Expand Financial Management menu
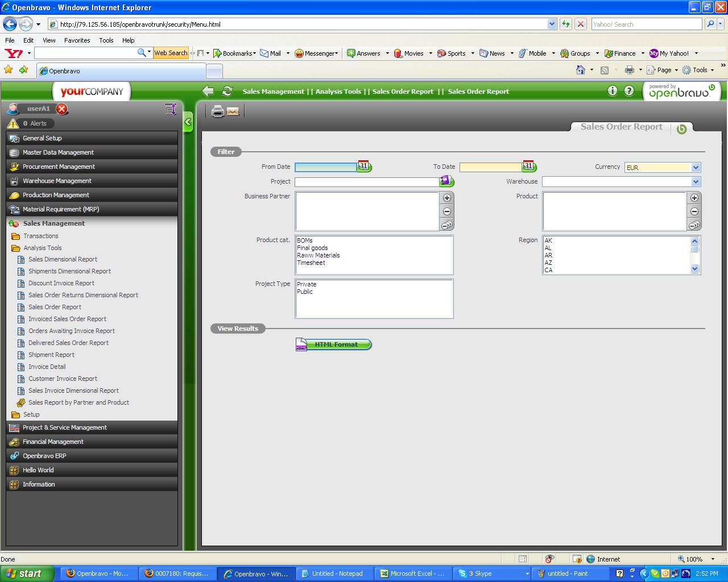The height and width of the screenshot is (582, 728). (53, 442)
